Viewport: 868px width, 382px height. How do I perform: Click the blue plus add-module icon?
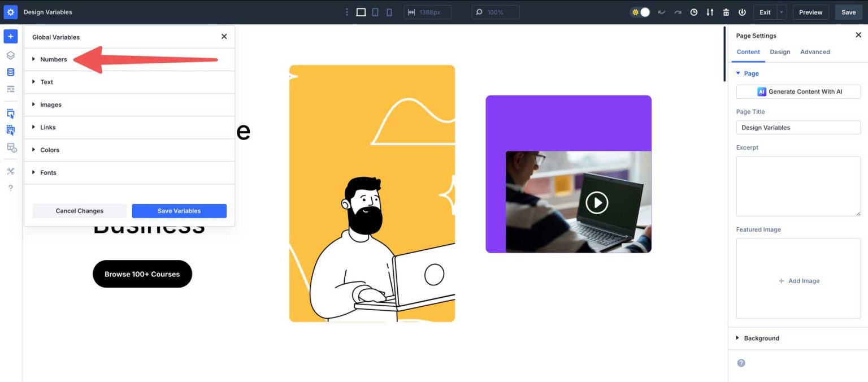10,36
